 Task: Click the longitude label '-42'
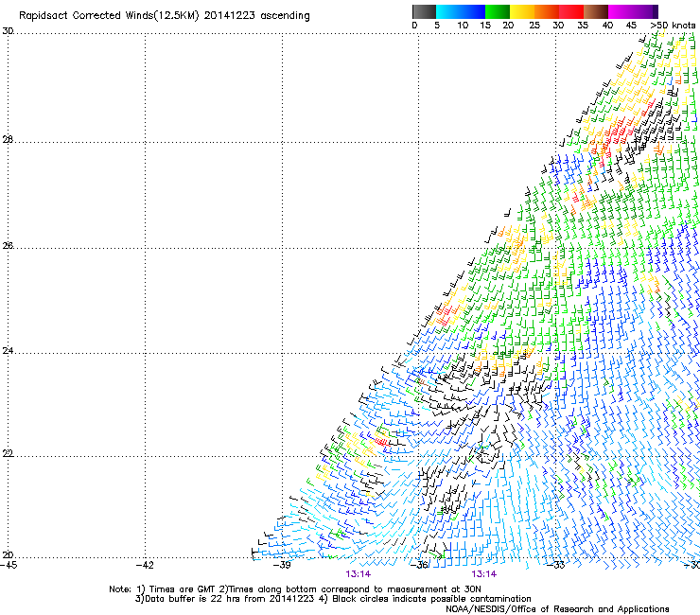pos(145,565)
